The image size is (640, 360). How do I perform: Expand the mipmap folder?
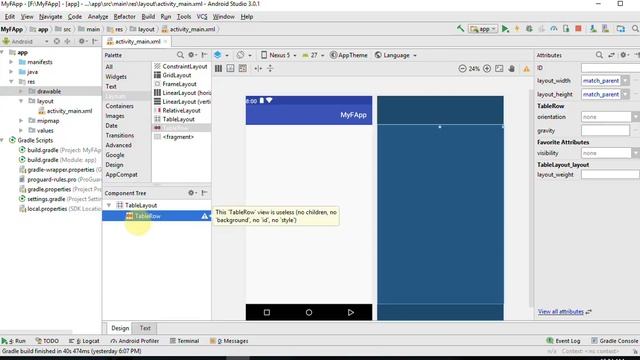[21, 120]
